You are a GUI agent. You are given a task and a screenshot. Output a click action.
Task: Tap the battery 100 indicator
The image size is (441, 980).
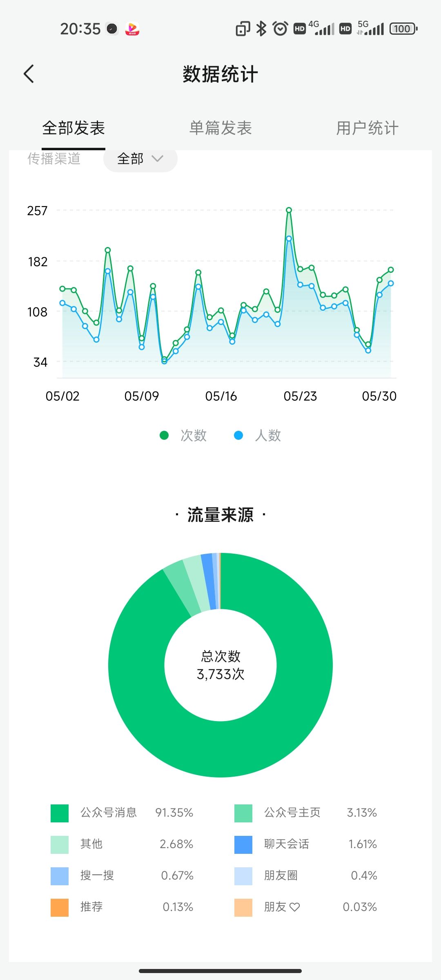(x=403, y=29)
